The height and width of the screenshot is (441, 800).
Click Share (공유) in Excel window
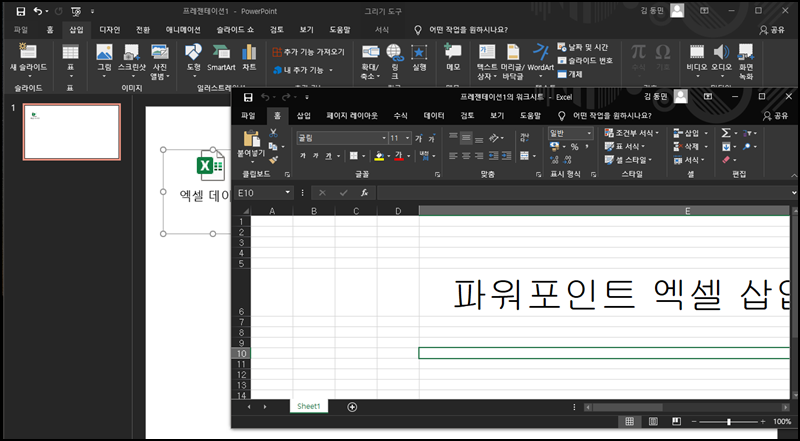tap(776, 116)
